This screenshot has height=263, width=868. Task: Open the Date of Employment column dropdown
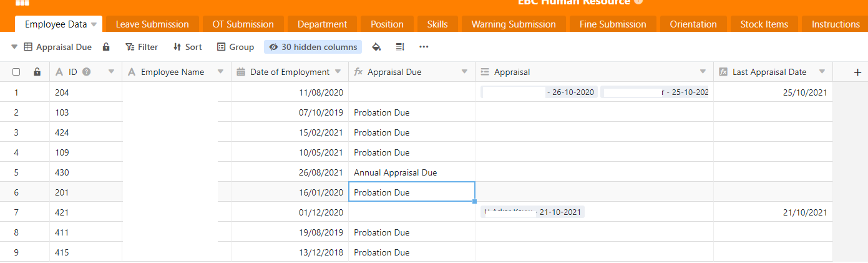[x=338, y=72]
